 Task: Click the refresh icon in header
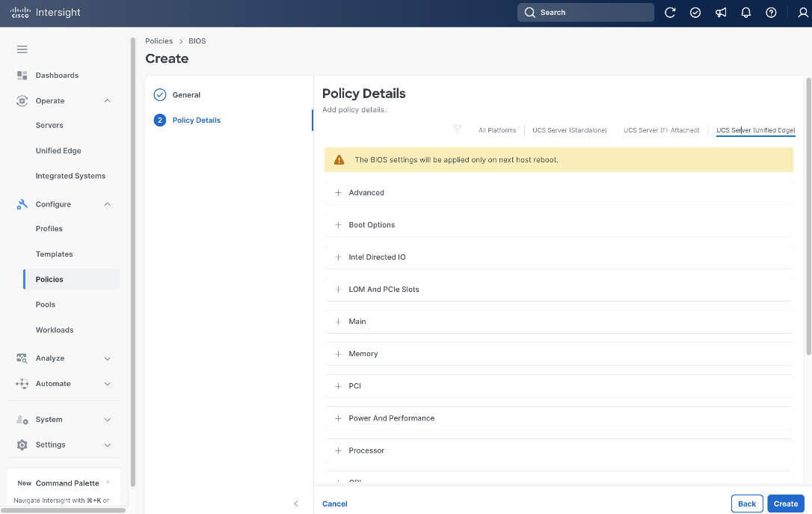click(x=670, y=13)
